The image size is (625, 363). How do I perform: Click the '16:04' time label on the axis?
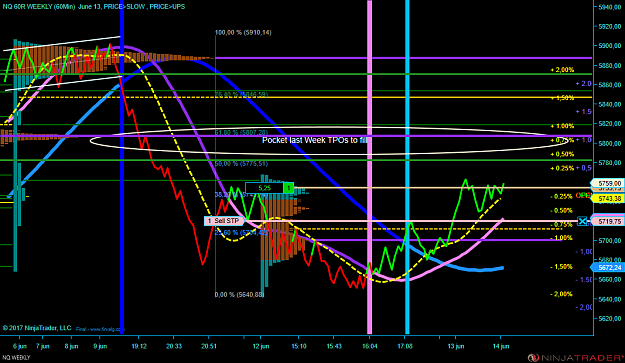click(x=369, y=346)
